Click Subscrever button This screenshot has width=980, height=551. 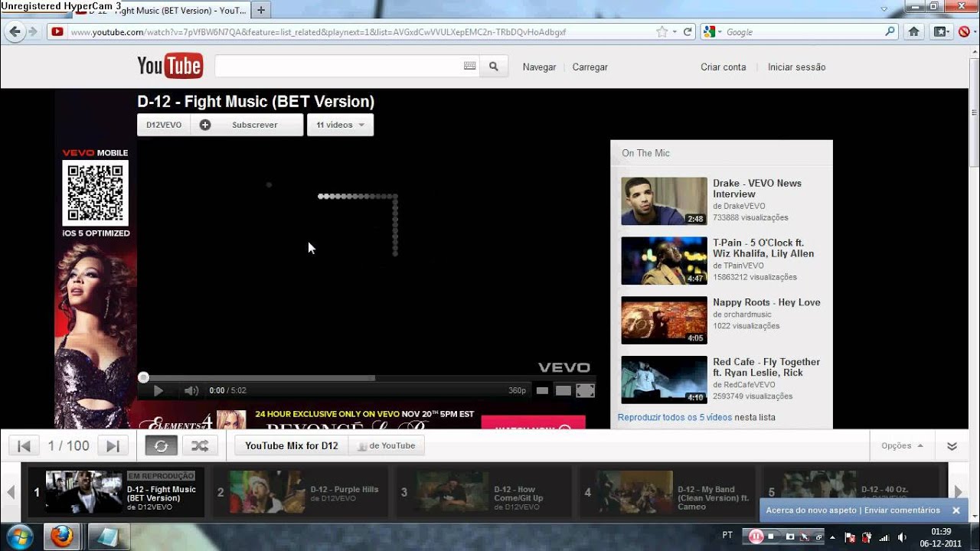pyautogui.click(x=247, y=125)
